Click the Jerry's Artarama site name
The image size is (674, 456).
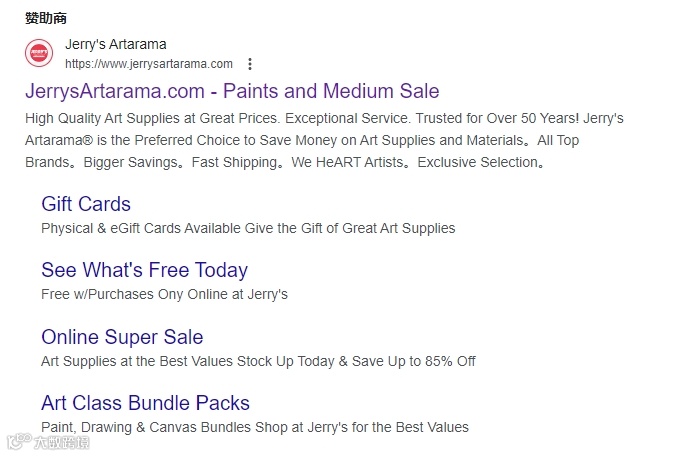pos(116,44)
